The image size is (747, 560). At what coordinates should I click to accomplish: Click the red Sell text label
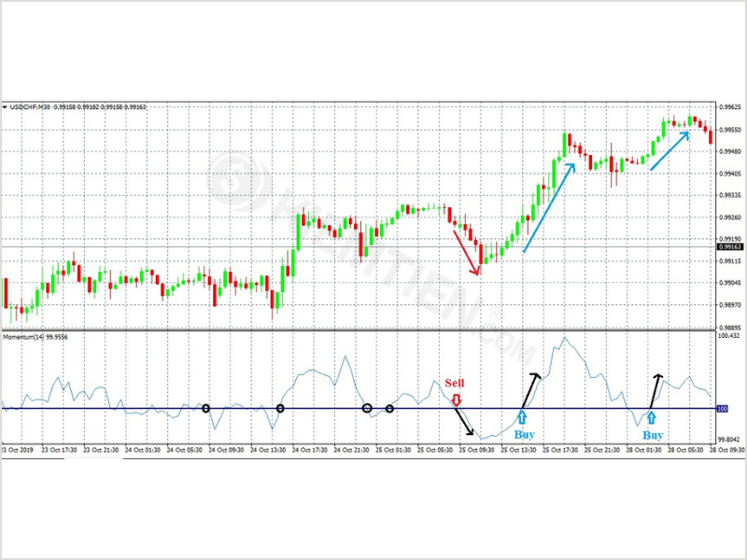tap(454, 383)
